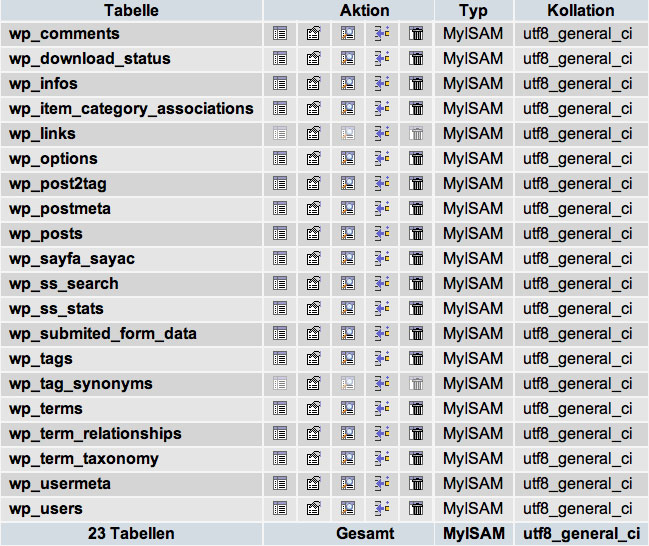Search within the wp_download_status table
The height and width of the screenshot is (546, 649).
(348, 58)
